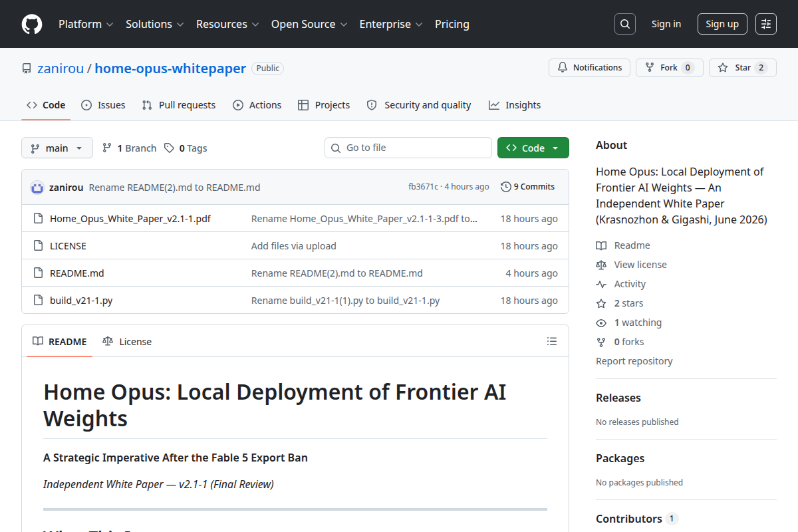This screenshot has width=798, height=532.
Task: Open commit hash fb3671c
Action: pos(423,187)
